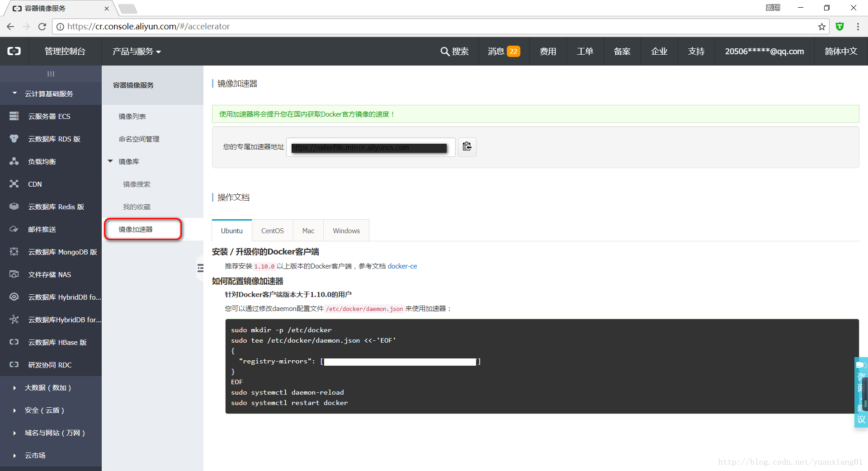Go to 管理控制台 home
Image resolution: width=868 pixels, height=471 pixels.
[x=65, y=52]
